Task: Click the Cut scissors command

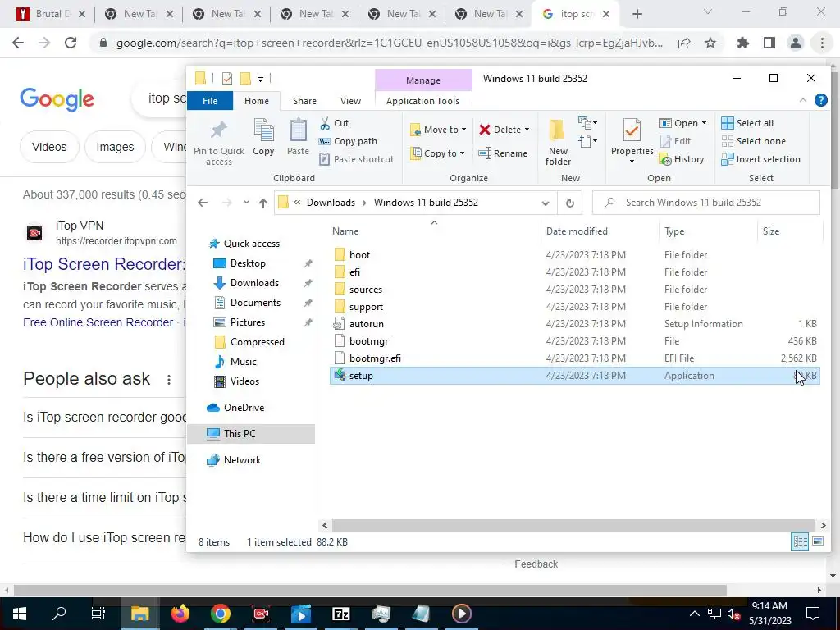Action: pyautogui.click(x=334, y=123)
